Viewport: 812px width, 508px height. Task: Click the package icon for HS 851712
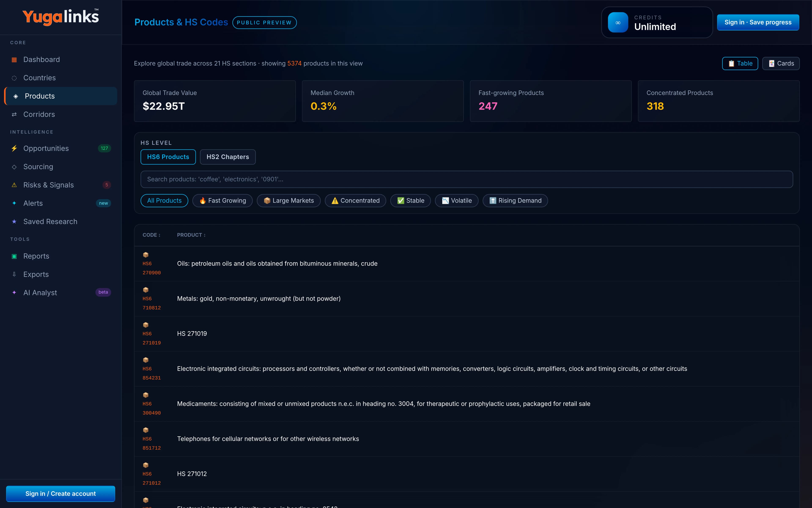tap(146, 430)
